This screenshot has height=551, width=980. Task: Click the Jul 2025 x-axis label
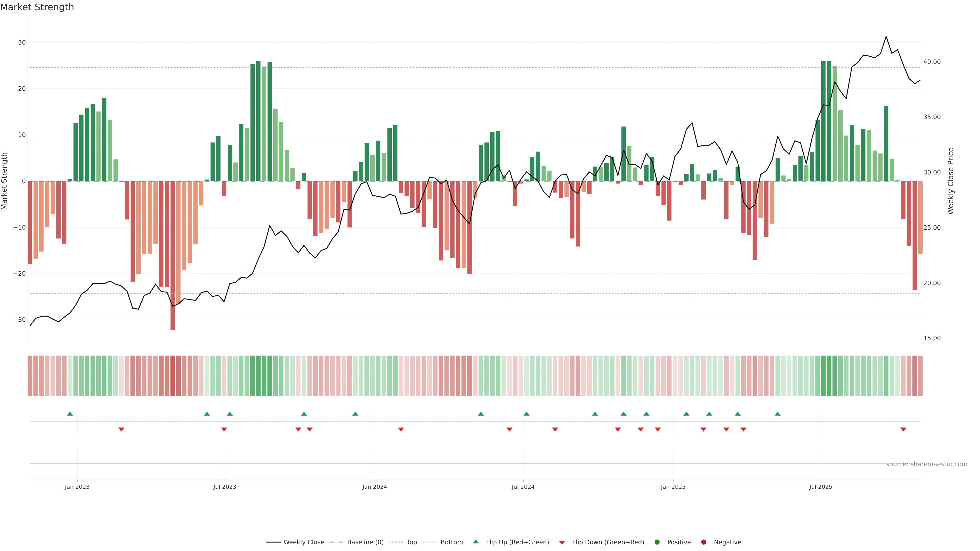click(820, 487)
